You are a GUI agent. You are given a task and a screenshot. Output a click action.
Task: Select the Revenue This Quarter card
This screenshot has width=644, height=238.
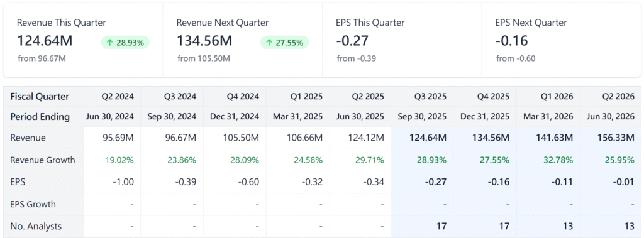point(84,40)
